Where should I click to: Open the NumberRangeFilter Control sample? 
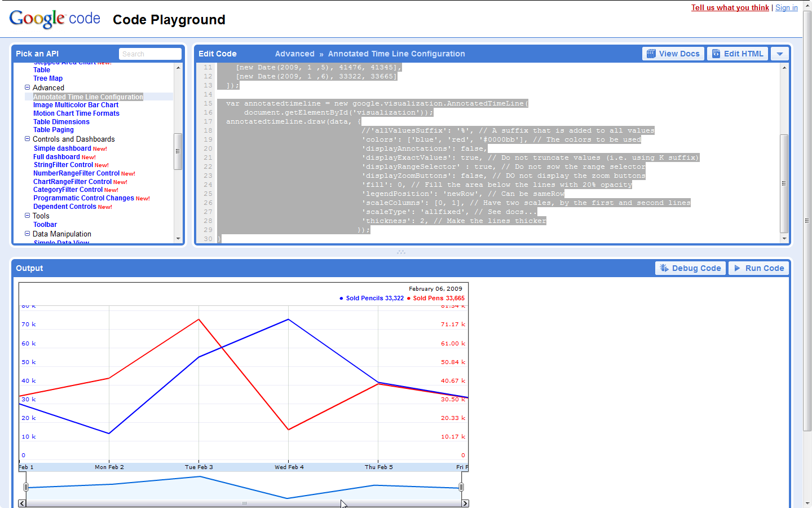click(x=76, y=173)
